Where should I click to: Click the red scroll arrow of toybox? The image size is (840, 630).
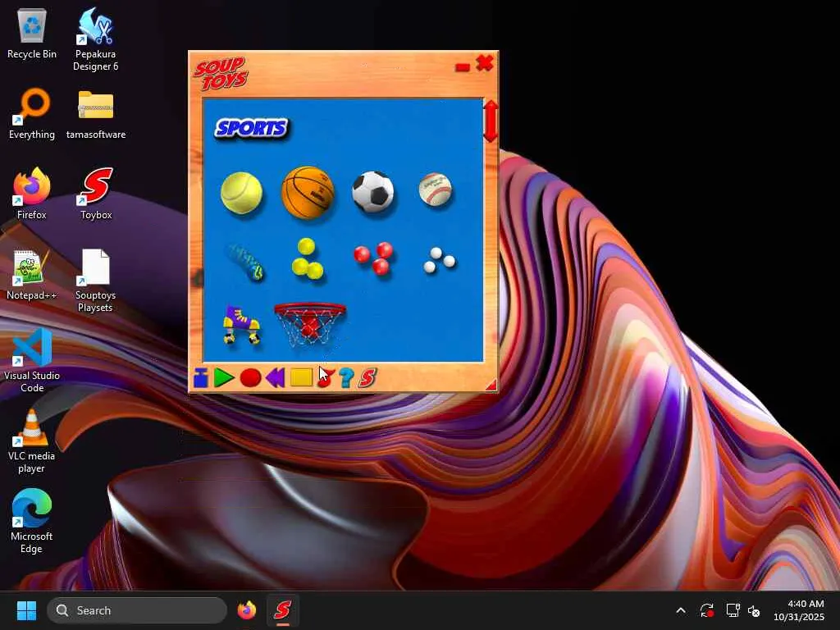(x=491, y=121)
